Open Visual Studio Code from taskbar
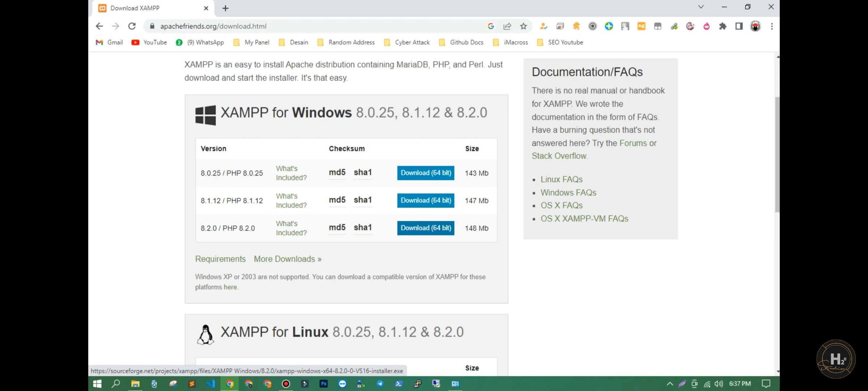 pos(210,384)
